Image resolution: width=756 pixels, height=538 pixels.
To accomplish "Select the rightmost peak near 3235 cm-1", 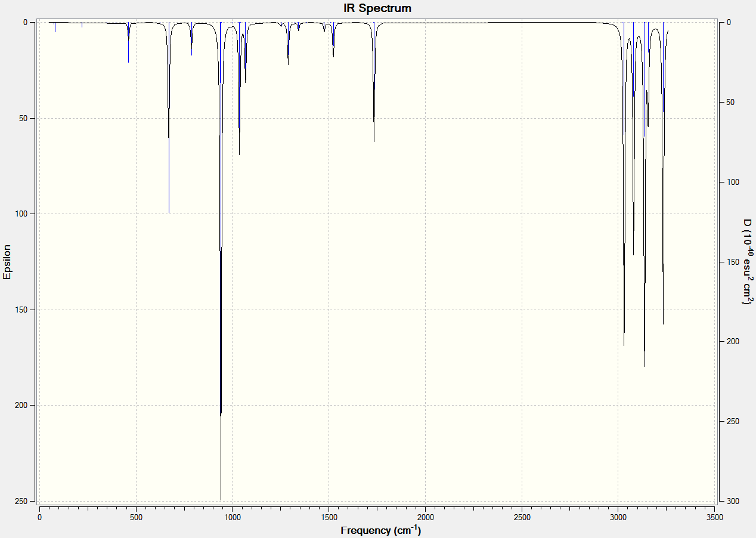I will point(663,323).
